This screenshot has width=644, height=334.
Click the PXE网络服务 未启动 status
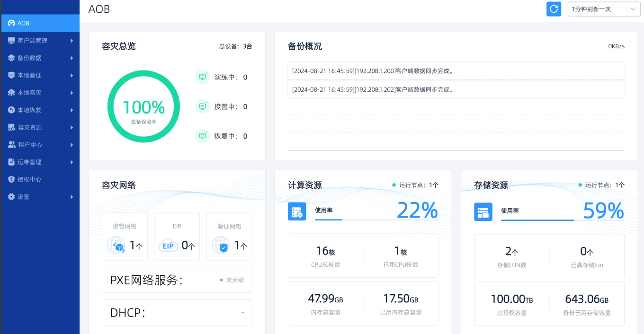coord(232,280)
